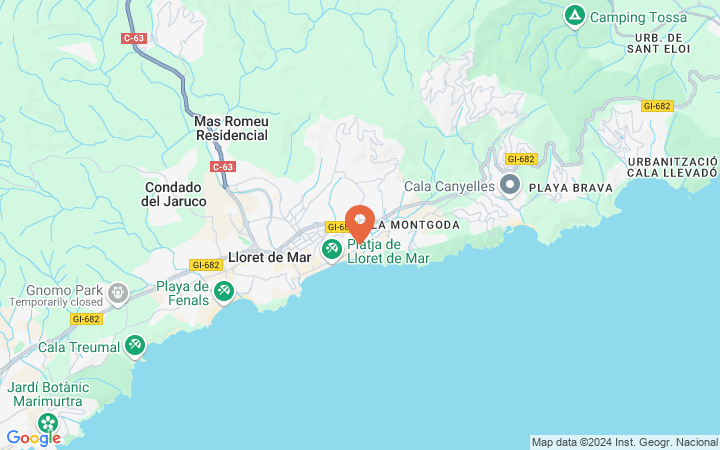Click the red location pin marker
Viewport: 720px width, 450px height.
click(x=360, y=224)
